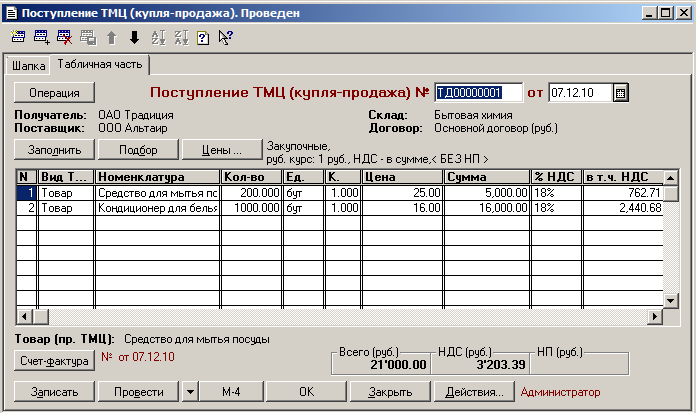This screenshot has width=696, height=413.
Task: Click the new row toolbar icon
Action: tap(18, 37)
